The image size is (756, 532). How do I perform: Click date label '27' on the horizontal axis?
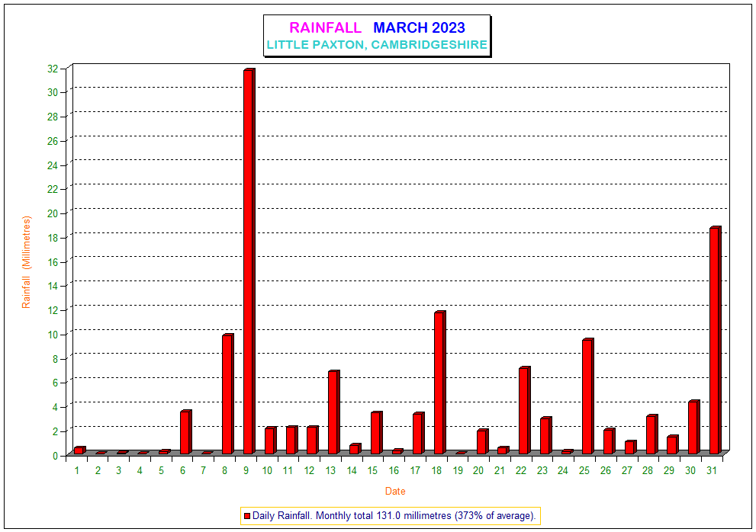click(x=627, y=470)
